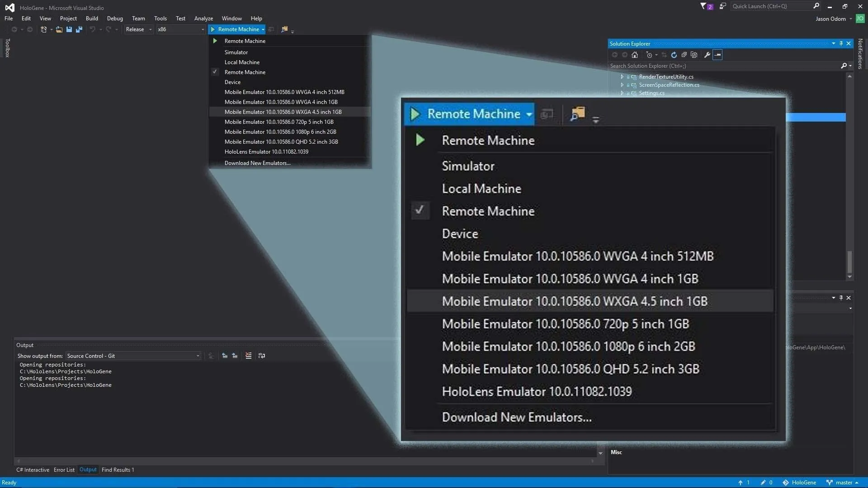Open search options arrow in Solution Explorer
Screen dimensions: 868x488
(x=850, y=66)
